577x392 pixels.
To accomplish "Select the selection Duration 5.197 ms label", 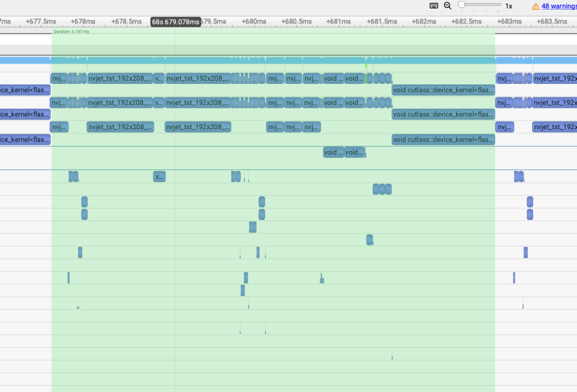I will click(x=71, y=32).
